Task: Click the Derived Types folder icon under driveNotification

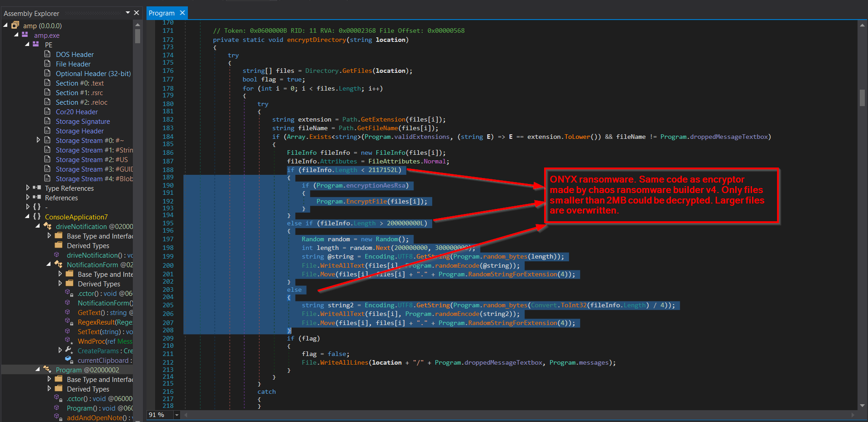Action: coord(59,245)
